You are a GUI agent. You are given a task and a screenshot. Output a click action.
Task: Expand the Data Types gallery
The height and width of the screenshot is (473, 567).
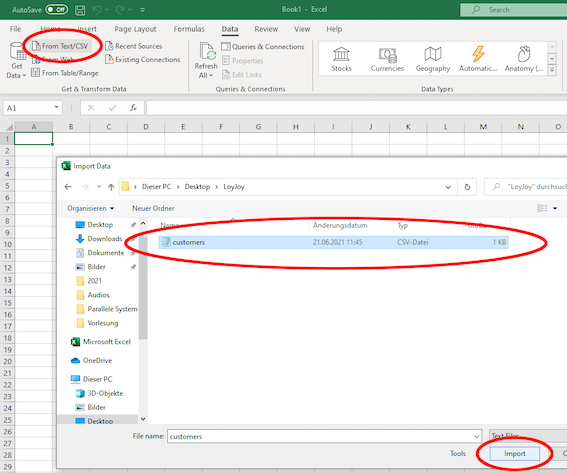coord(552,71)
